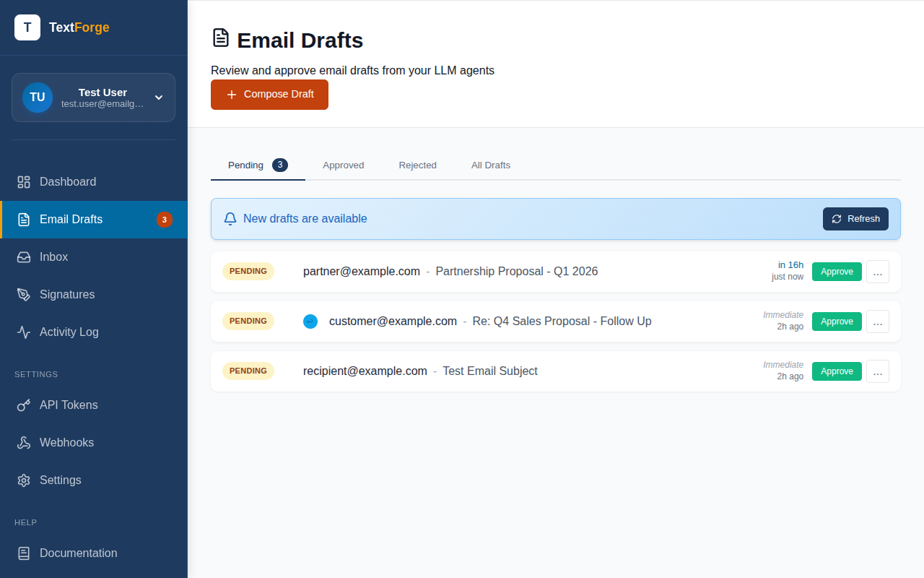
Task: Click the reply icon on customer@example.com draft
Action: click(x=310, y=322)
